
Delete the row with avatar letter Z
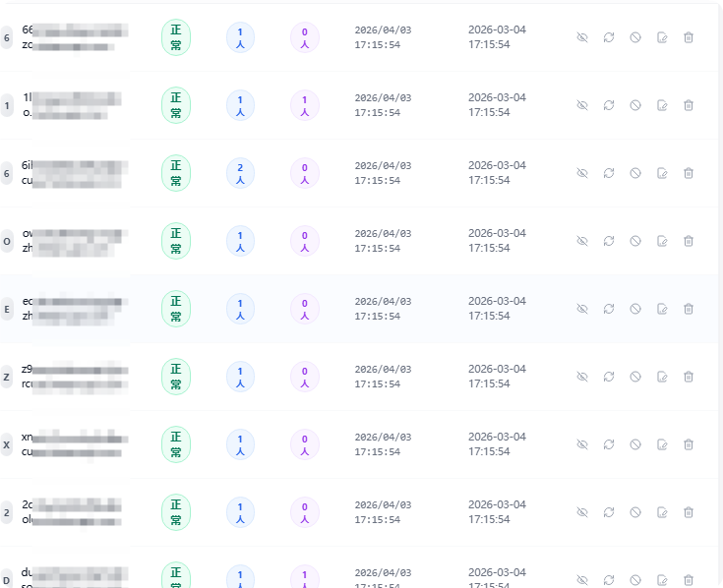[x=689, y=377]
